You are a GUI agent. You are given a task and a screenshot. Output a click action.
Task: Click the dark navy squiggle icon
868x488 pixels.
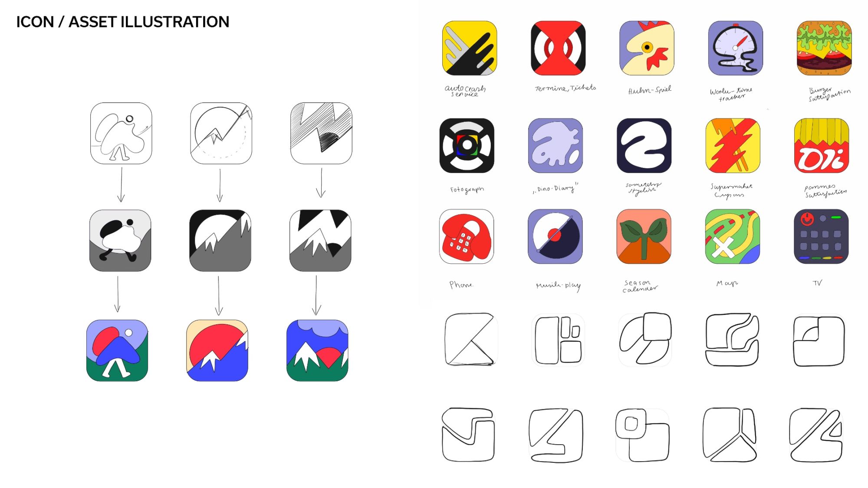tap(644, 145)
